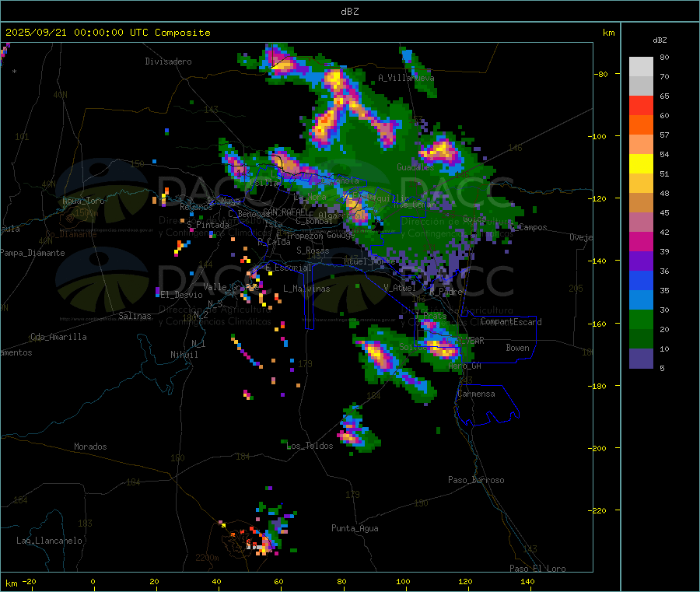Click the Morados map label
700x592 pixels.
pyautogui.click(x=90, y=447)
